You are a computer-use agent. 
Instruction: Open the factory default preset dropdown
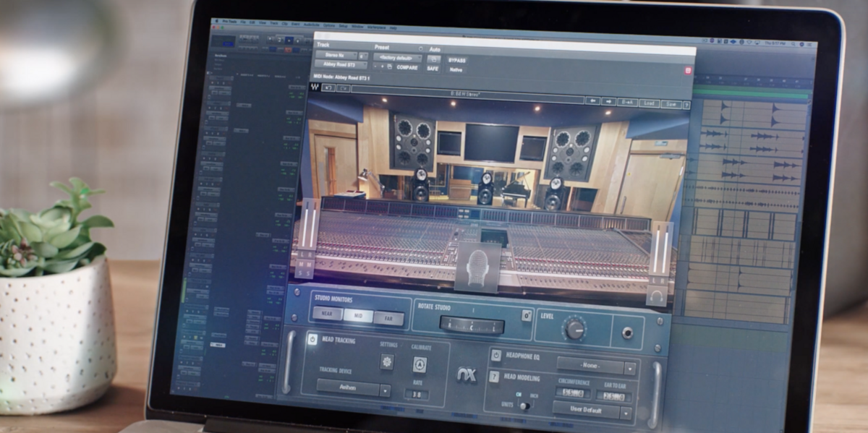(x=396, y=58)
